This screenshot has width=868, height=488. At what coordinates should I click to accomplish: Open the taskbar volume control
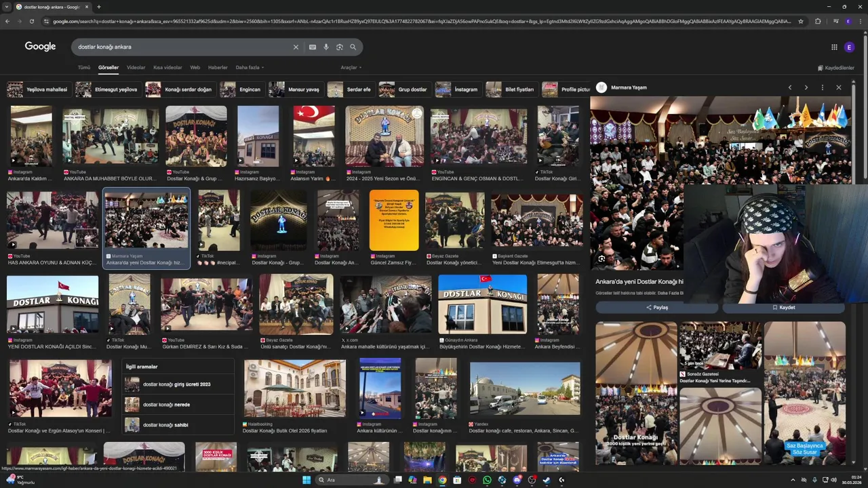(833, 480)
